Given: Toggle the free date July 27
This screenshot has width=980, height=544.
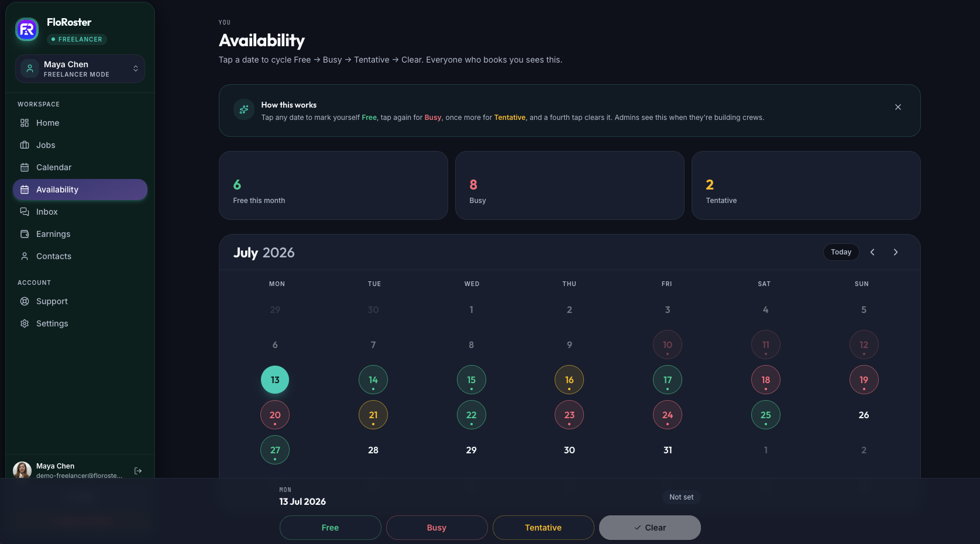Looking at the screenshot, I should (x=275, y=450).
